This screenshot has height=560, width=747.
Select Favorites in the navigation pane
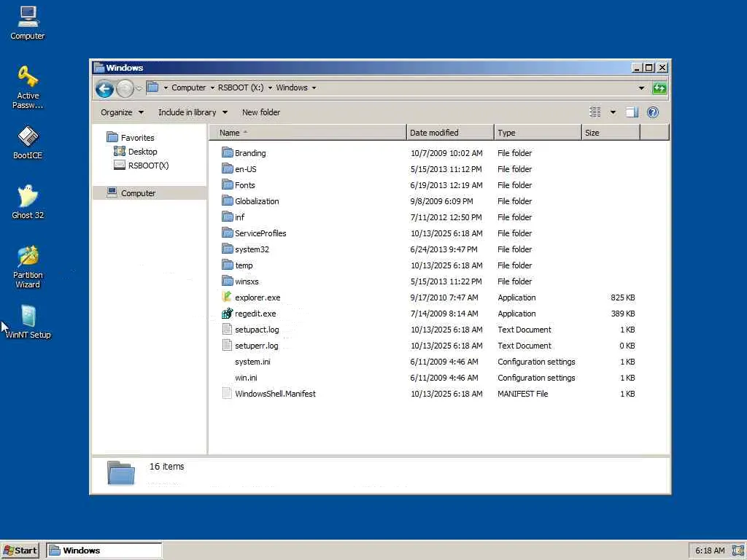coord(131,138)
